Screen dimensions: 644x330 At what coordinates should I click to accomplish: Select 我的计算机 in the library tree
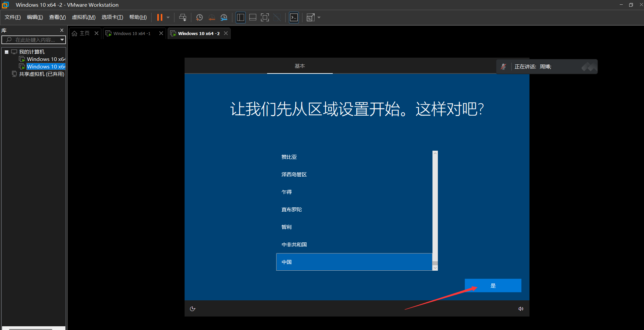32,52
